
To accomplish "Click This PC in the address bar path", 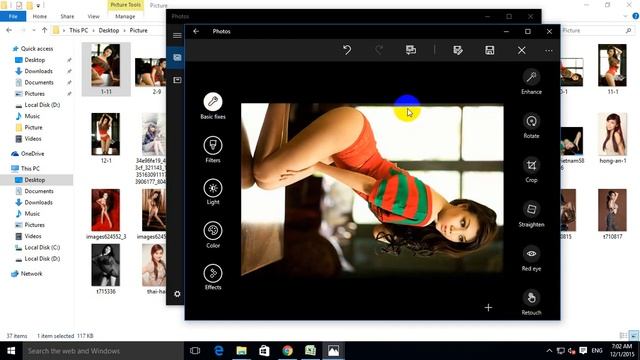I will point(78,31).
